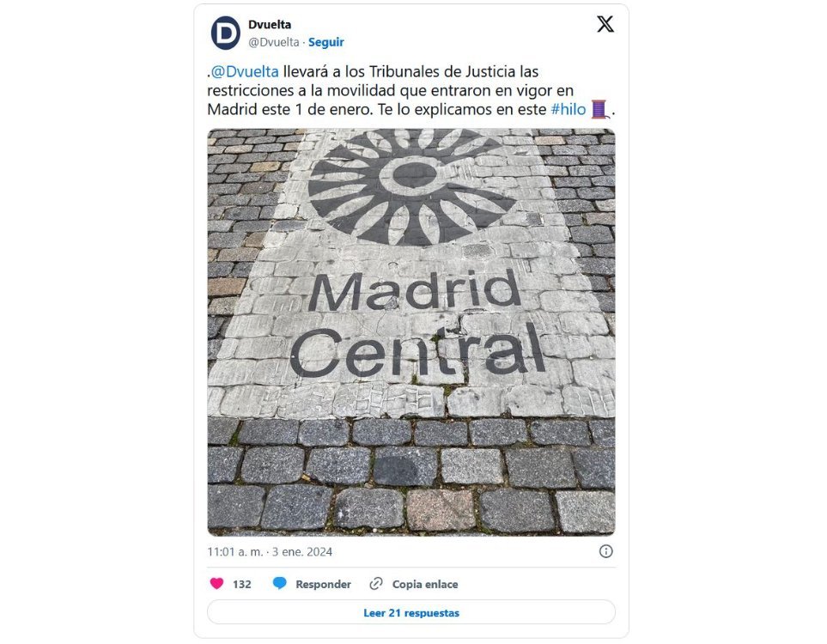Click the tweet body text
This screenshot has height=644, width=827.
(x=411, y=91)
